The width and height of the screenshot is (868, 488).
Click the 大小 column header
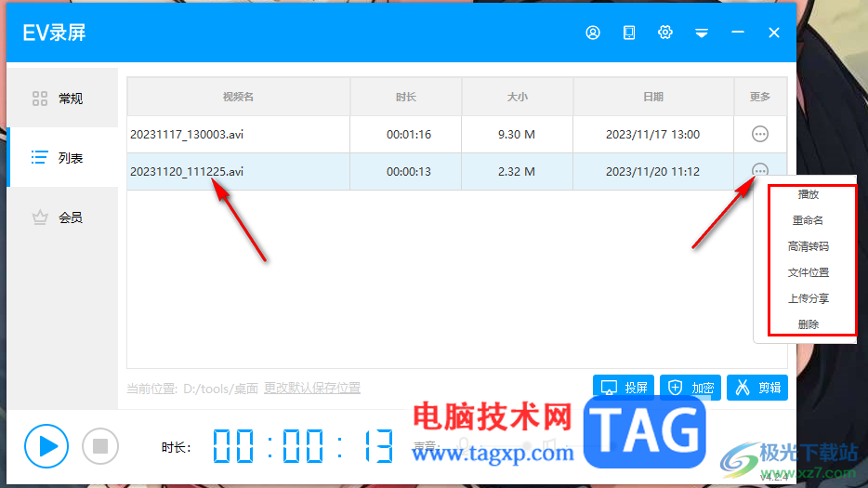point(517,97)
